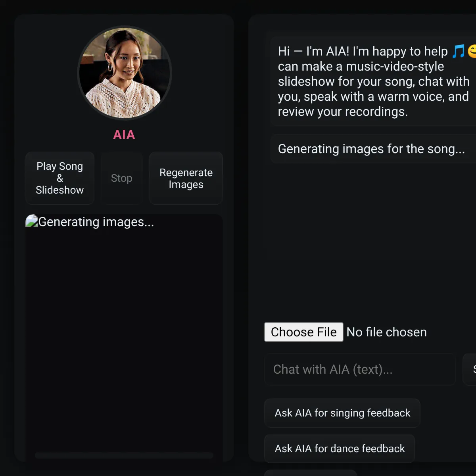476x476 pixels.
Task: Regenerate Images for the slideshow
Action: 186,178
